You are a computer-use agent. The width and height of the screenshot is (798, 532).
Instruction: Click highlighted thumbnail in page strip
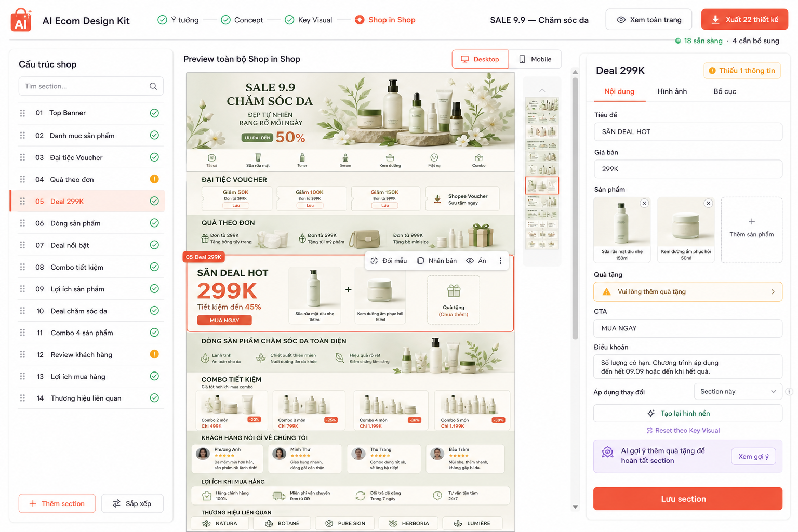click(542, 185)
